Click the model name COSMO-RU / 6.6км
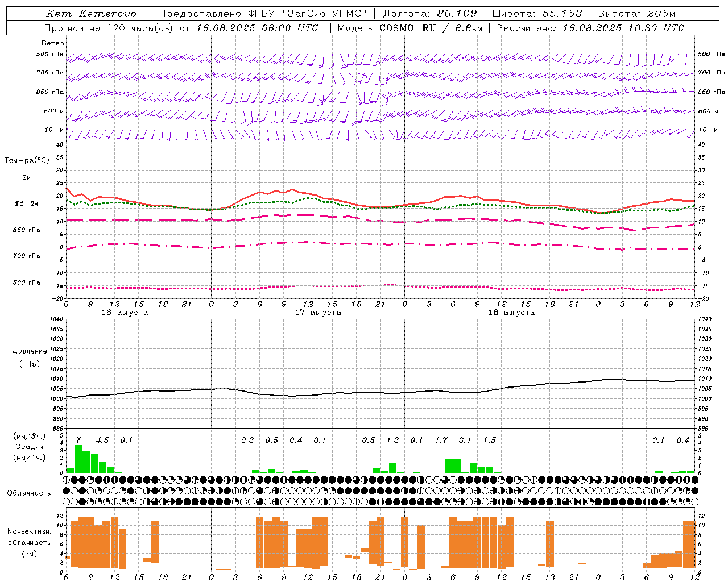 [x=431, y=28]
